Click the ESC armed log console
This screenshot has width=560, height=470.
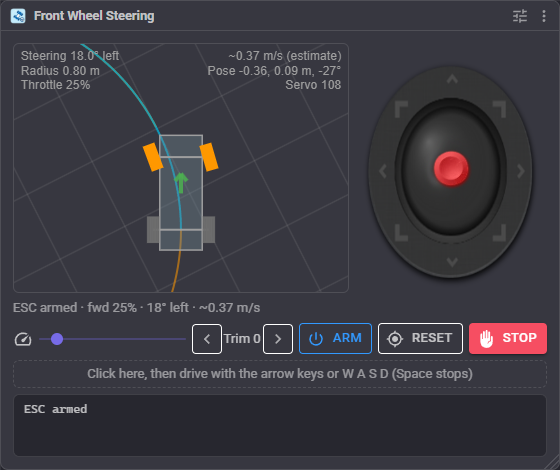coord(280,425)
